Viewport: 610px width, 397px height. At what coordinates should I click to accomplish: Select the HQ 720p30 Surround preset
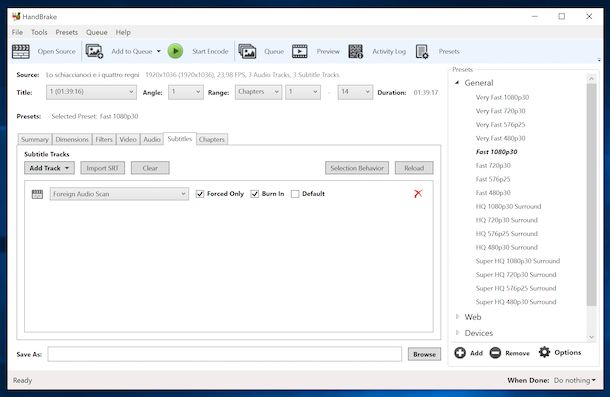[507, 220]
